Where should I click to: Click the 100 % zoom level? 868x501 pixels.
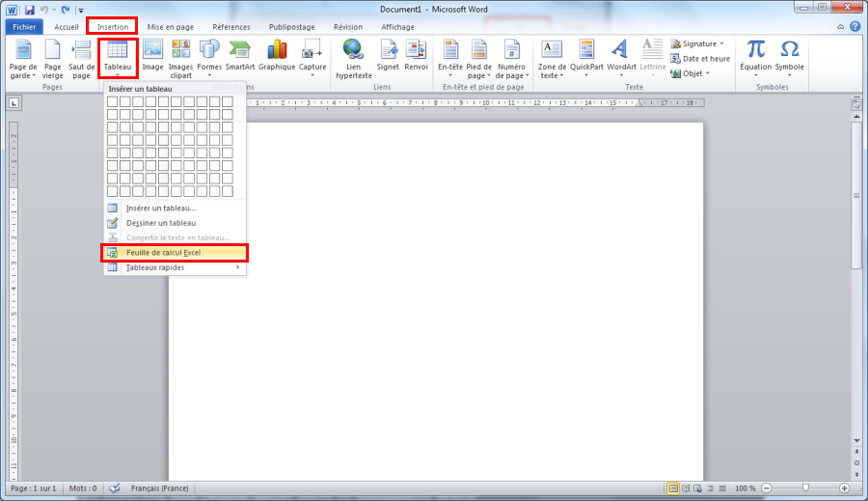pyautogui.click(x=746, y=488)
